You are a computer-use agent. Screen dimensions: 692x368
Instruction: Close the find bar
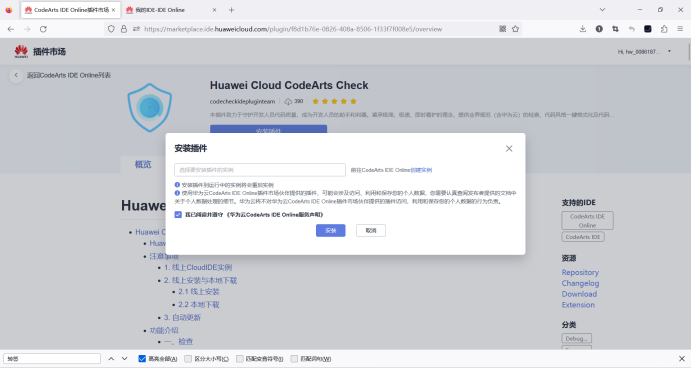tap(681, 359)
